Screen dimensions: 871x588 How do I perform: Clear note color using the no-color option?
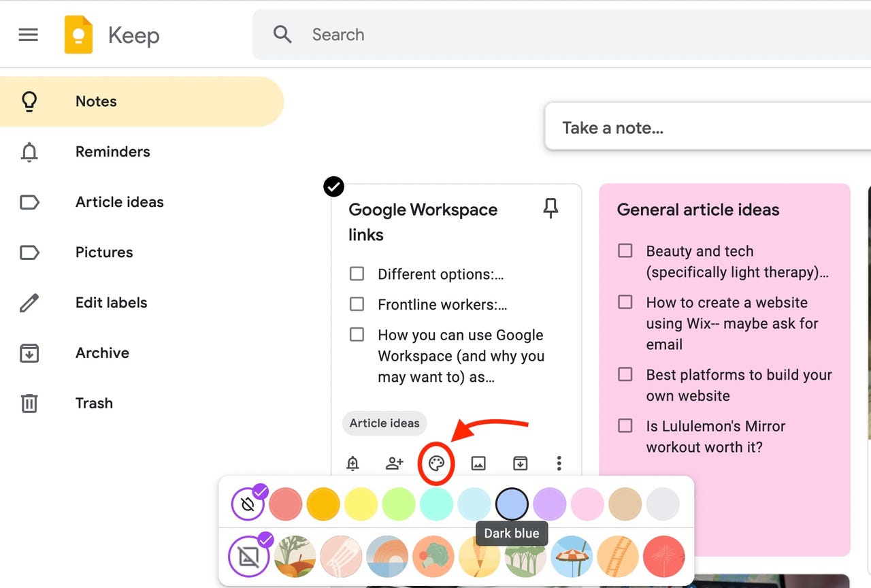point(248,504)
